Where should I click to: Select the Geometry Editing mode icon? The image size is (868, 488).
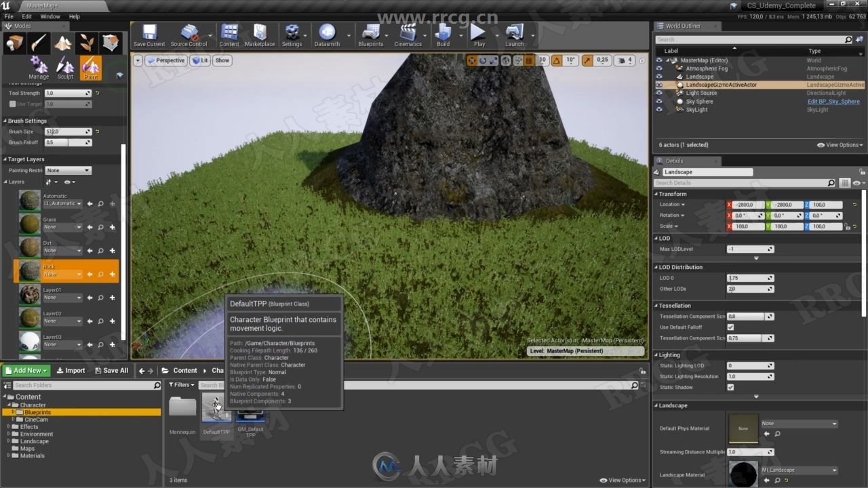coord(111,43)
